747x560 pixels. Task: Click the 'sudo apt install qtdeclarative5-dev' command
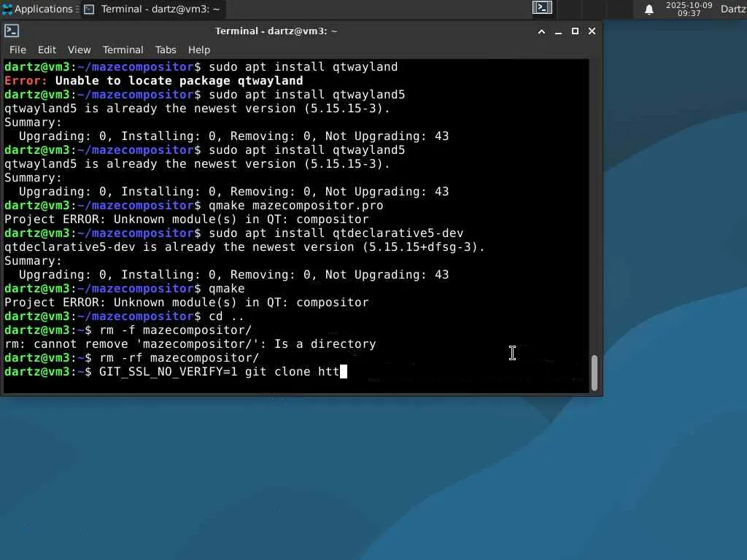coord(336,233)
